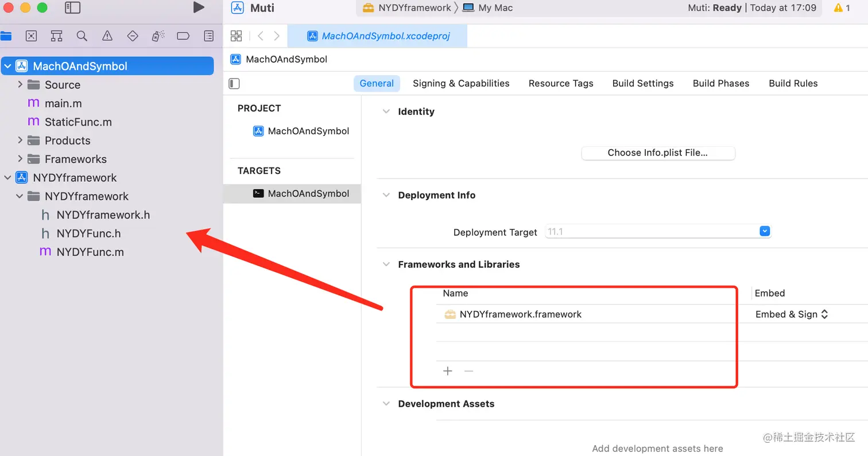Collapse the Development Assets section

click(386, 404)
